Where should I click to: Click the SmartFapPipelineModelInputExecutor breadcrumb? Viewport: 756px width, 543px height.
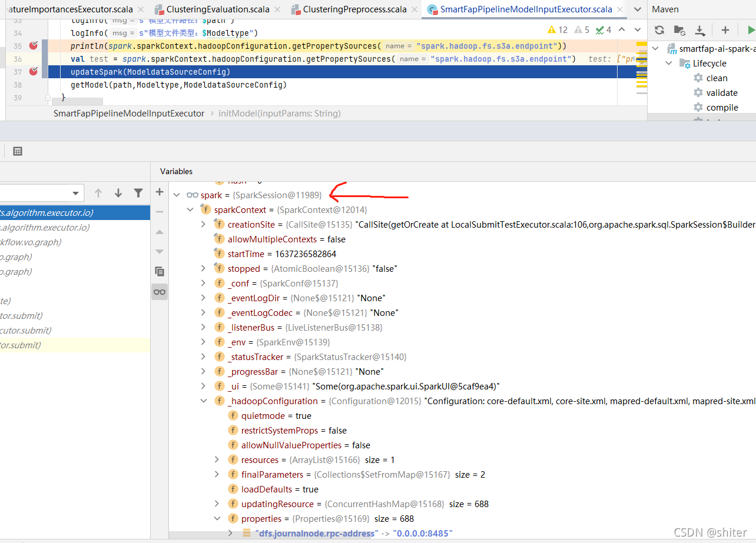point(129,114)
